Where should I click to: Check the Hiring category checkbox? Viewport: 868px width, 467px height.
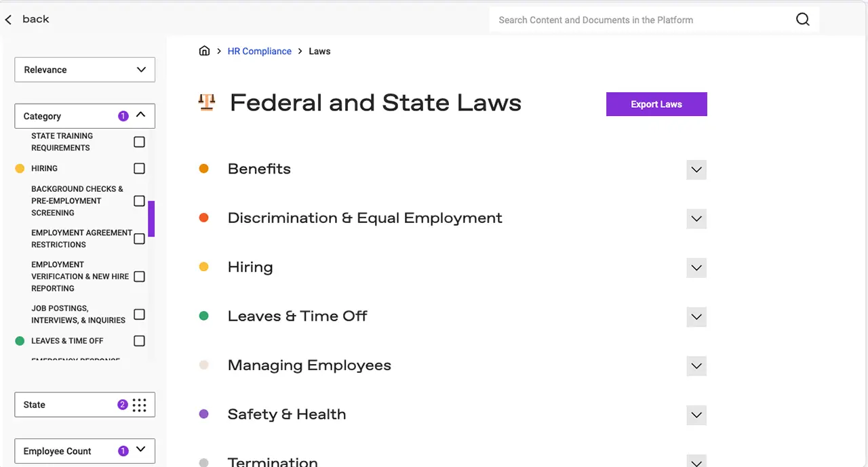(139, 168)
